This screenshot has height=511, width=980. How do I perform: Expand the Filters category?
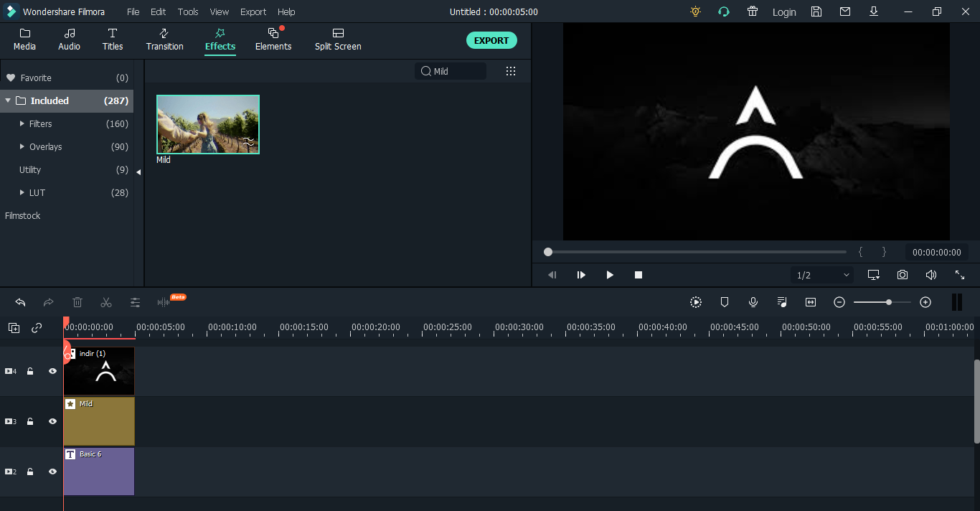coord(22,123)
